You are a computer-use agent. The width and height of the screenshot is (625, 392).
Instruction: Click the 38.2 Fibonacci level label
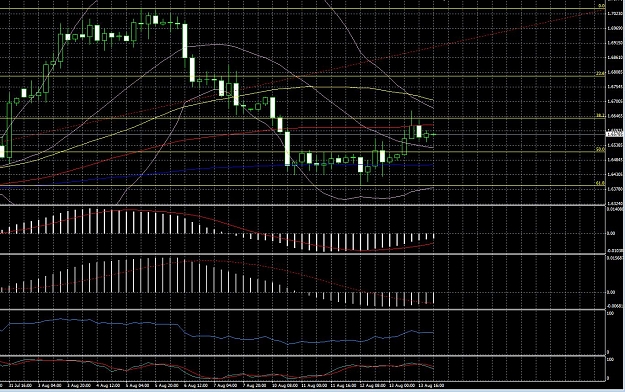[600, 116]
